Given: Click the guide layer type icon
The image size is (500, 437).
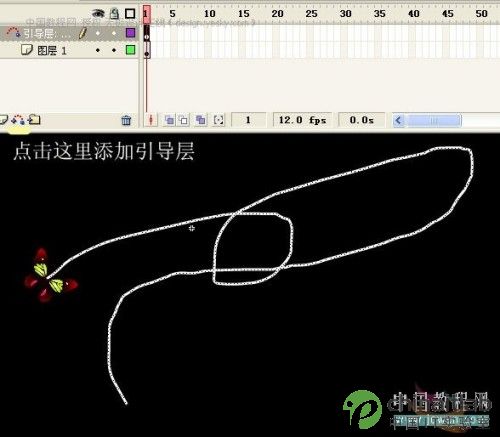Looking at the screenshot, I should point(14,32).
